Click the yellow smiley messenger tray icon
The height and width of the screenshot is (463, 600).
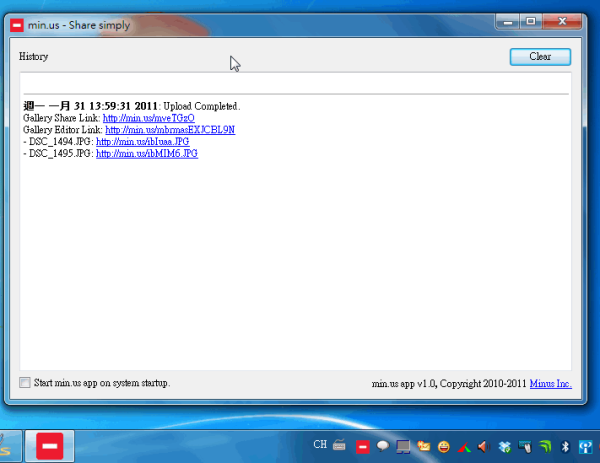click(444, 447)
